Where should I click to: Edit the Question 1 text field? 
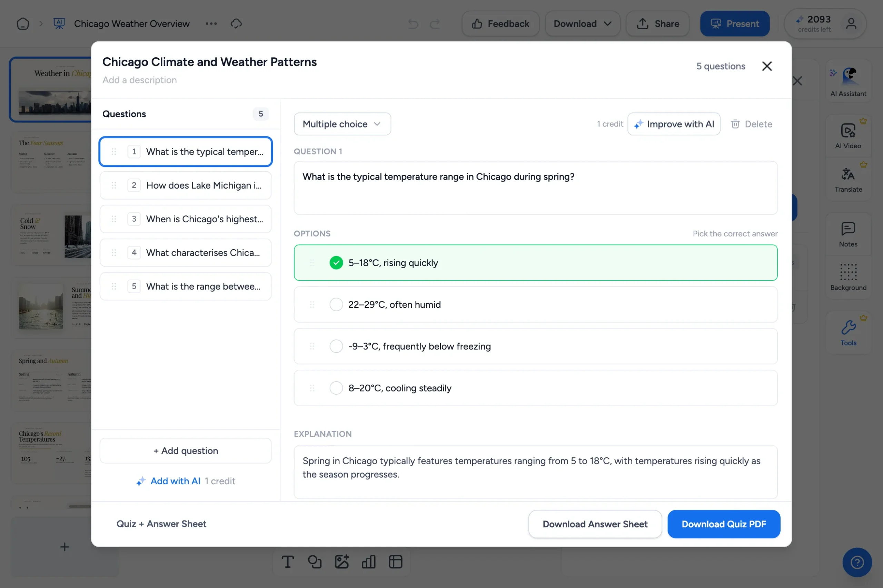point(536,188)
